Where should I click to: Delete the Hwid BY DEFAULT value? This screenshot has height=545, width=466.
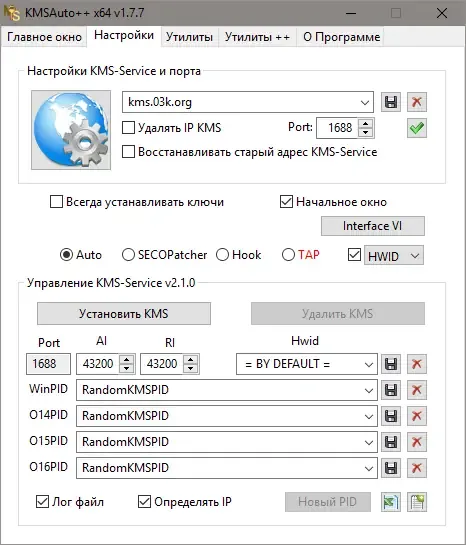click(417, 364)
